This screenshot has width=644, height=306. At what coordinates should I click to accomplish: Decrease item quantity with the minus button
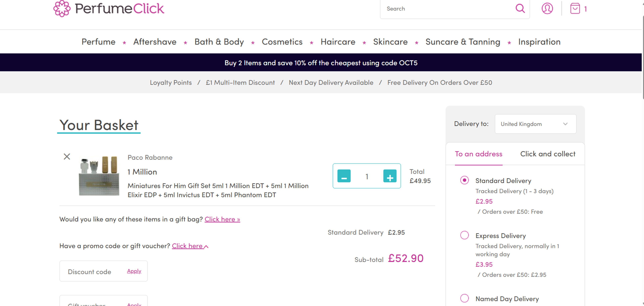(x=344, y=176)
